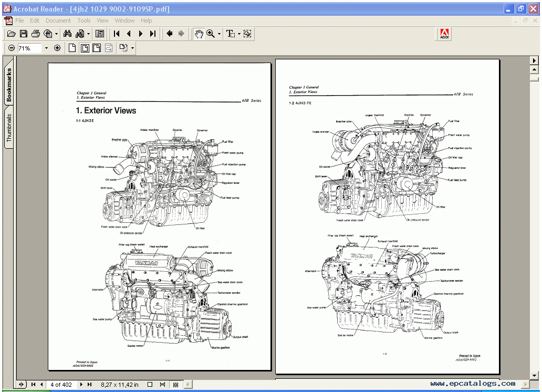Screen dimensions: 542x392
Task: Print the current document
Action: 35,33
